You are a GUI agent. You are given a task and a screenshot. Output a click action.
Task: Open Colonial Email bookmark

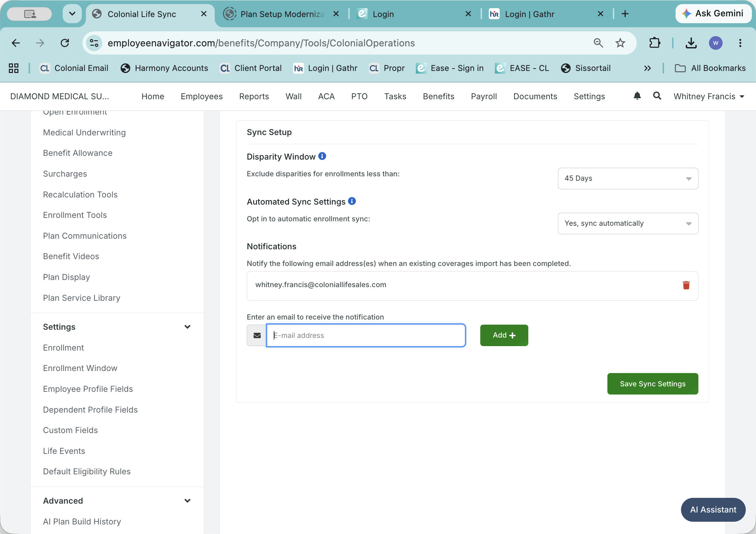coord(74,68)
